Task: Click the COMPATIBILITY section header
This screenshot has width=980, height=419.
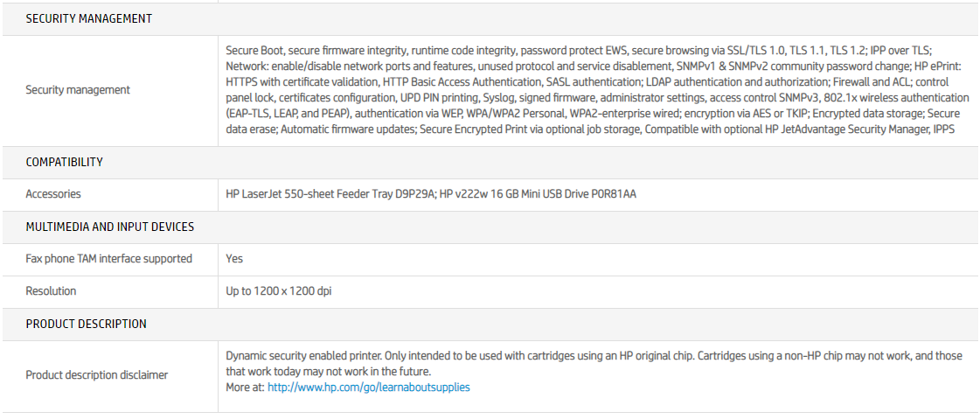Action: click(x=64, y=162)
